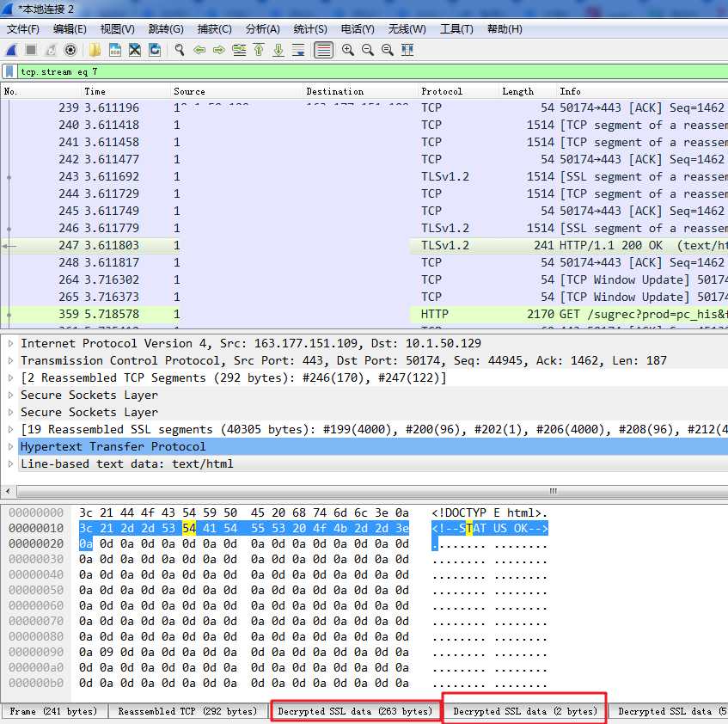Viewport: 728px width, 724px height.
Task: Open the 工具(T) menu
Action: [x=457, y=29]
